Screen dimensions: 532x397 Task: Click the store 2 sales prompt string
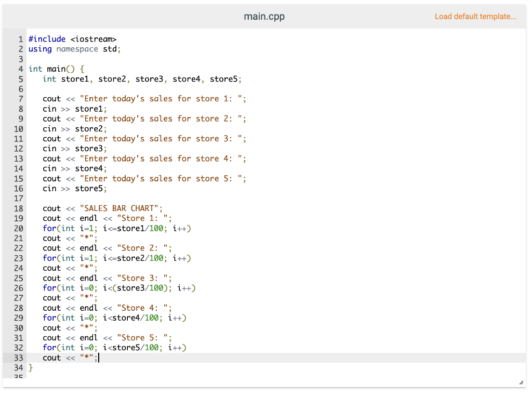[x=161, y=119]
